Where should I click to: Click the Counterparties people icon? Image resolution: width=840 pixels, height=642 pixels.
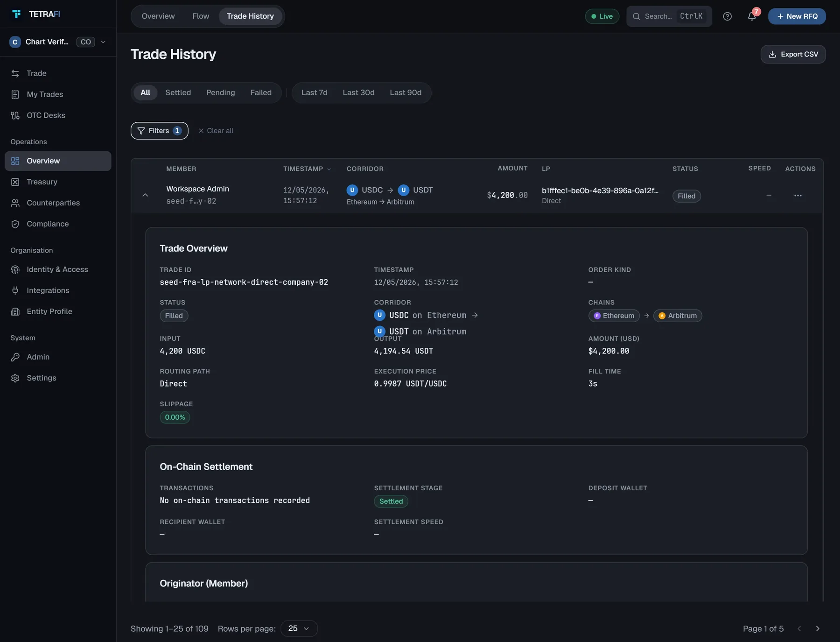click(15, 203)
